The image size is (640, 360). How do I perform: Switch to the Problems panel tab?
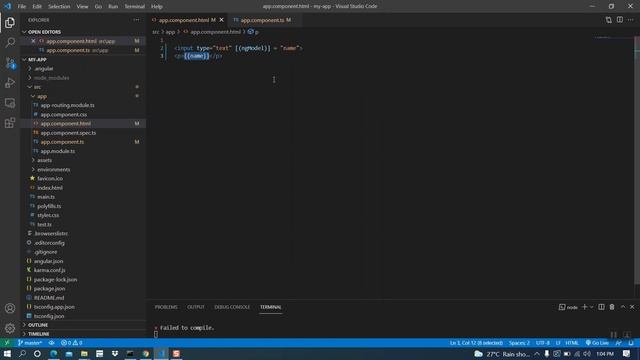(x=166, y=307)
